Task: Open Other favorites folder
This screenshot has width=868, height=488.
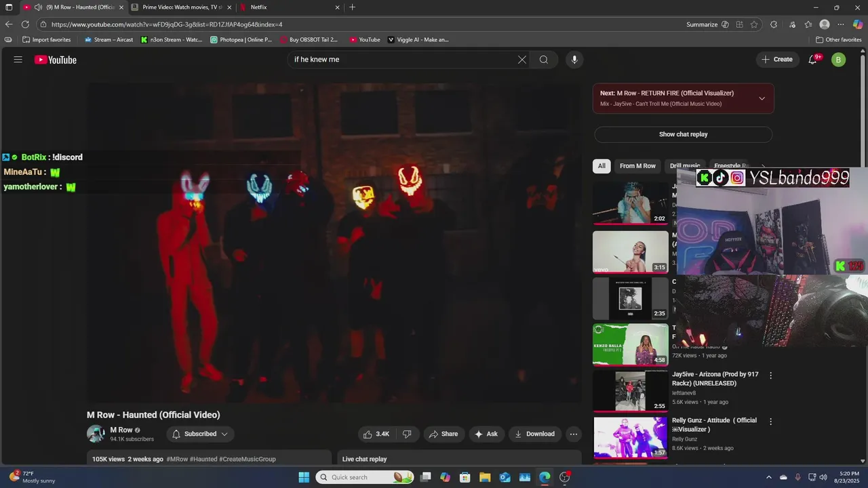Action: click(839, 40)
